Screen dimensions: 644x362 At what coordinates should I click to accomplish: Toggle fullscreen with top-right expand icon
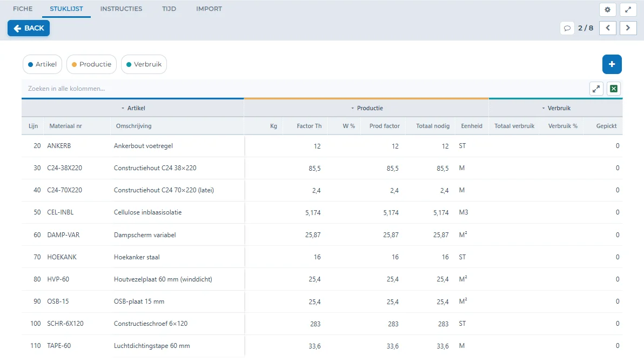click(628, 9)
